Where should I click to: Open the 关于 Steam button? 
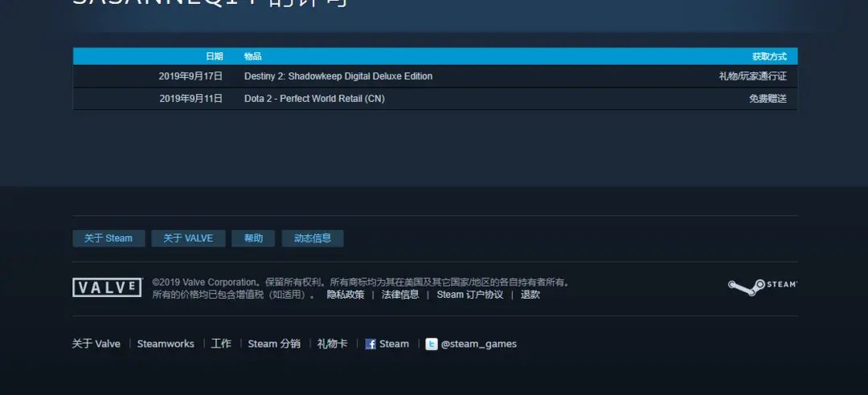coord(108,238)
